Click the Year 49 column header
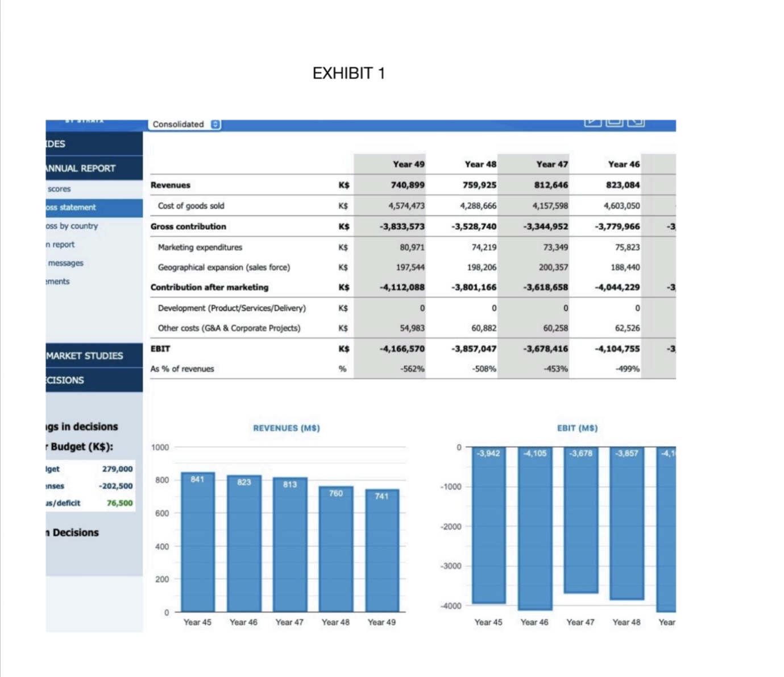Viewport: 784px width, 677px height. 408,164
